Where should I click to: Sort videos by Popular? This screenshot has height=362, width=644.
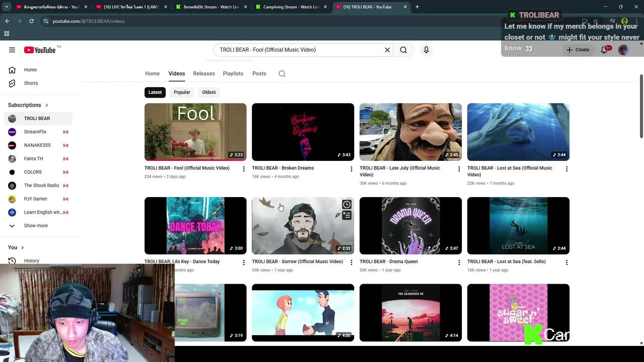click(x=182, y=92)
